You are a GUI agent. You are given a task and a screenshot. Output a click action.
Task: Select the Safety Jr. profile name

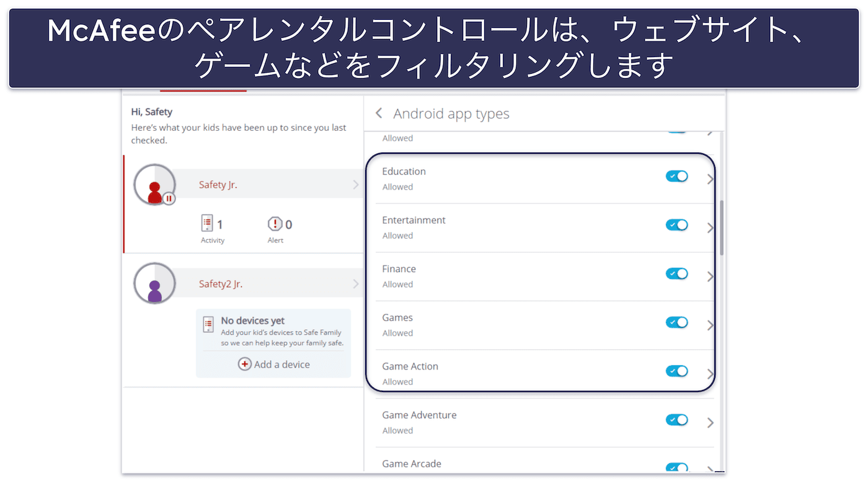pyautogui.click(x=218, y=184)
